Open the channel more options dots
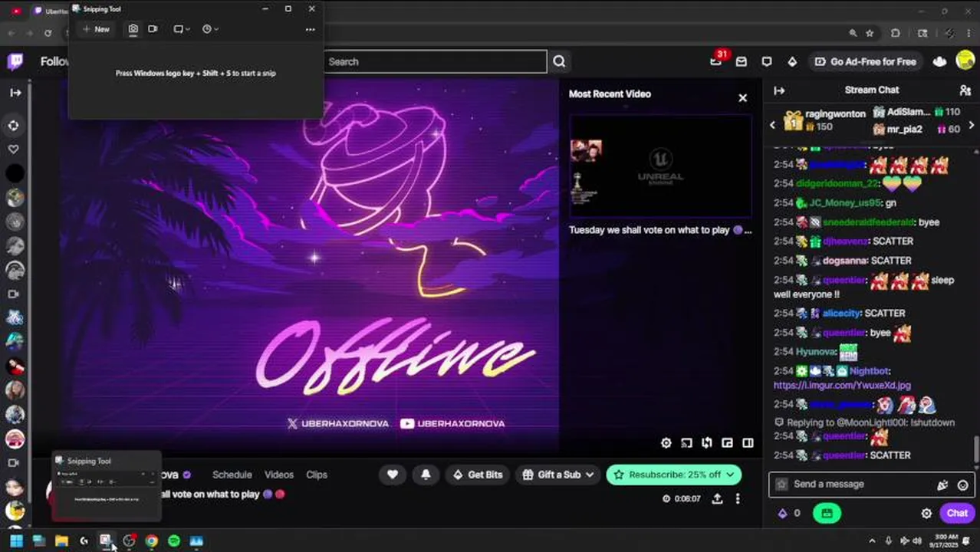The image size is (980, 552). click(738, 498)
